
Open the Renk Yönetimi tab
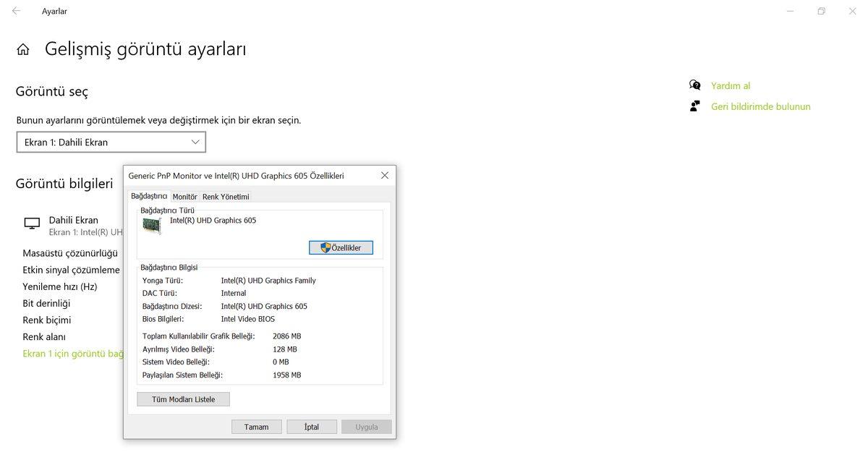(x=226, y=196)
